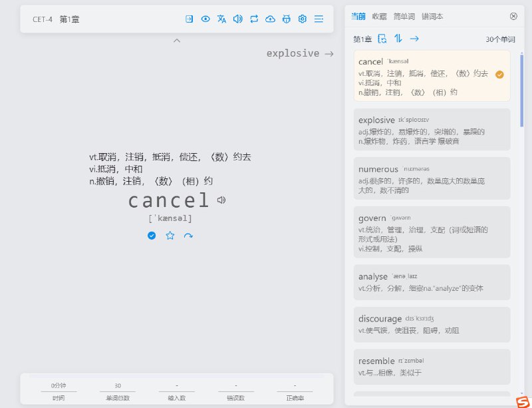
Task: Toggle word visibility with the eye icon
Action: [205, 19]
